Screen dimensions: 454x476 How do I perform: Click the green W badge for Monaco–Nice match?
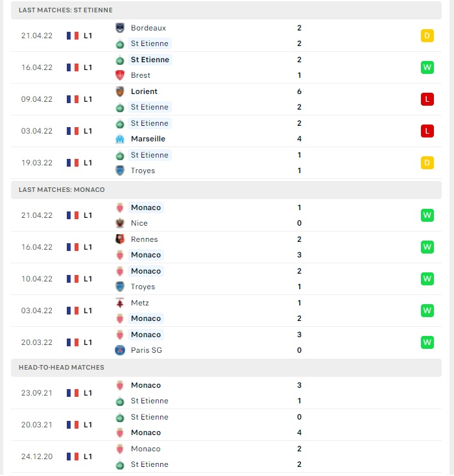[x=427, y=215]
